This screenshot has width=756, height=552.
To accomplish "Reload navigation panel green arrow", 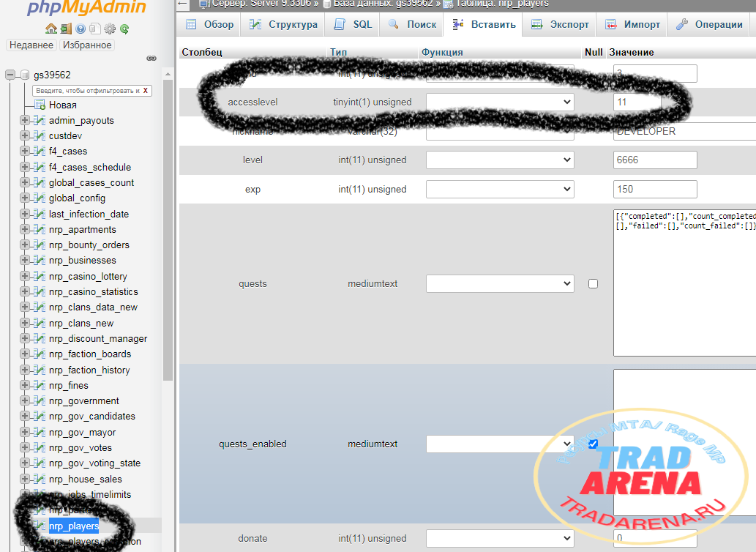I will pyautogui.click(x=124, y=29).
